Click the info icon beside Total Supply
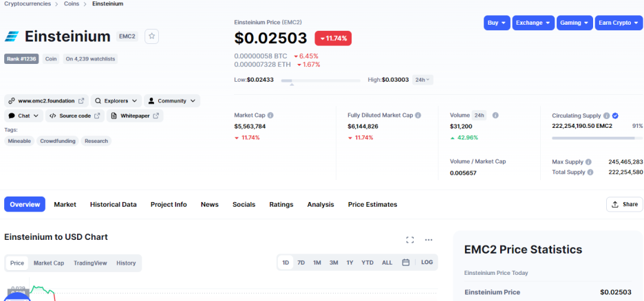644x301 pixels. point(590,172)
